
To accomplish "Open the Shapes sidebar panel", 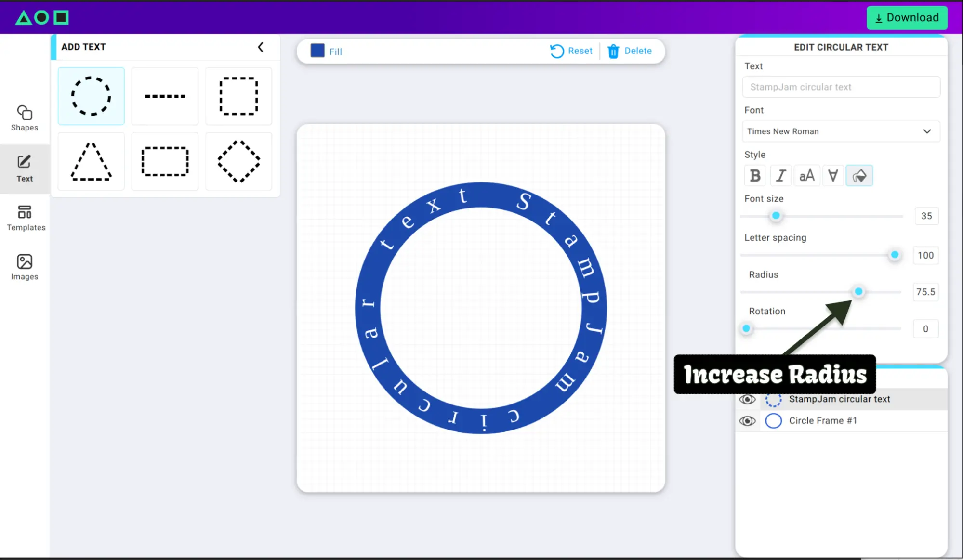I will point(25,118).
